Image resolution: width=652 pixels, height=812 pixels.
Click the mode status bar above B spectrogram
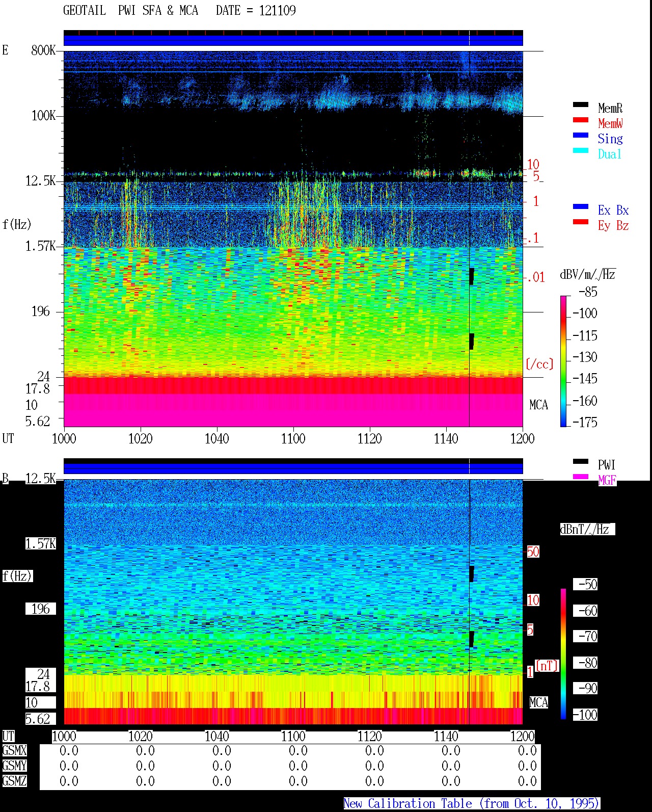(293, 466)
